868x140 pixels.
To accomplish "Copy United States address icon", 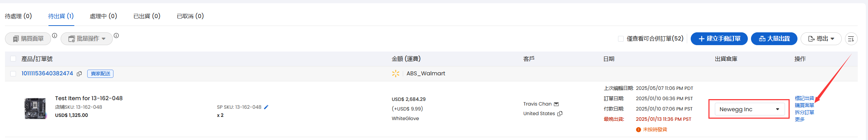I will 560,114.
